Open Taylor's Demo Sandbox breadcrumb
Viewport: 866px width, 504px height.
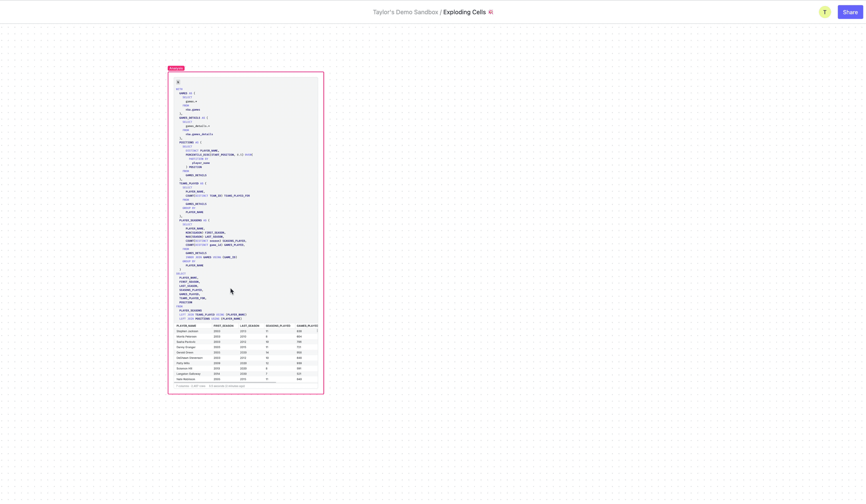pyautogui.click(x=405, y=12)
